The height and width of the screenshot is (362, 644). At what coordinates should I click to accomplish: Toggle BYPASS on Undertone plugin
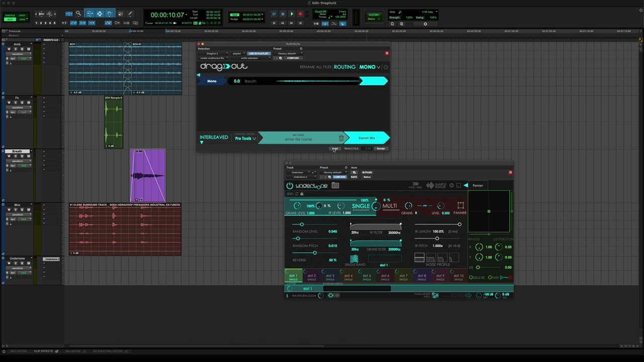pos(367,172)
